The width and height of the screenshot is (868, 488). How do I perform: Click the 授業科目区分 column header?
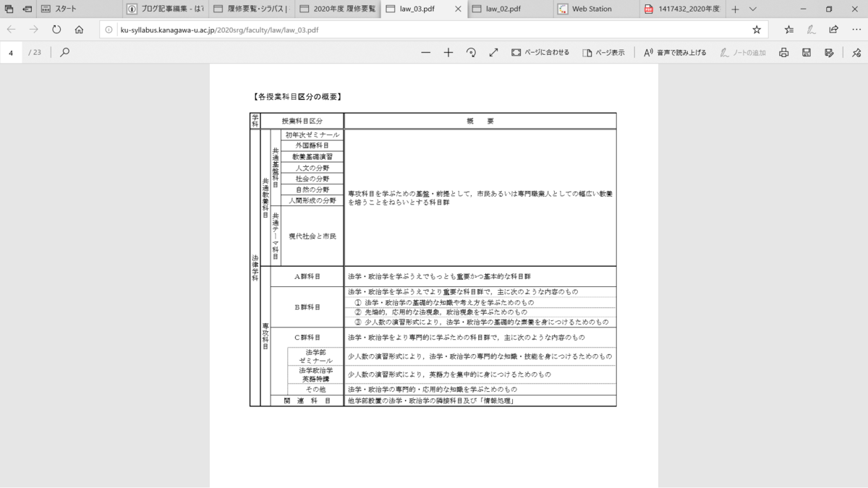pos(302,121)
